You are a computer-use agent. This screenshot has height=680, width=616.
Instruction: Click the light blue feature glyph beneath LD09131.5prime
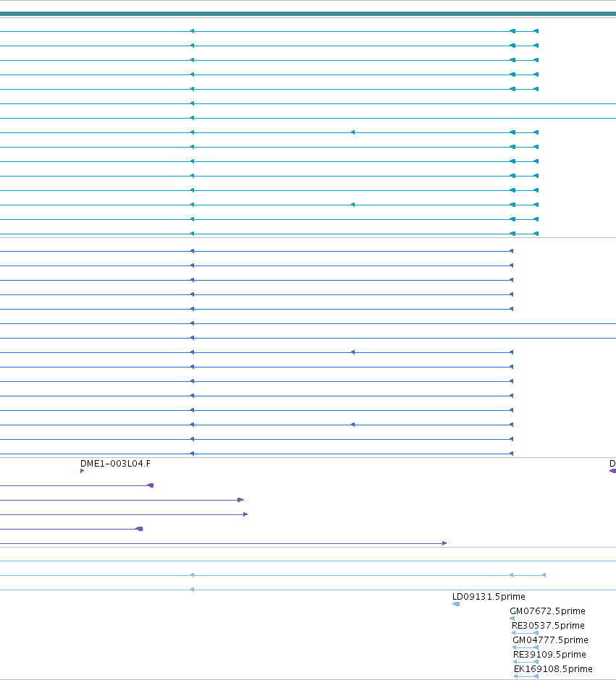(x=456, y=604)
